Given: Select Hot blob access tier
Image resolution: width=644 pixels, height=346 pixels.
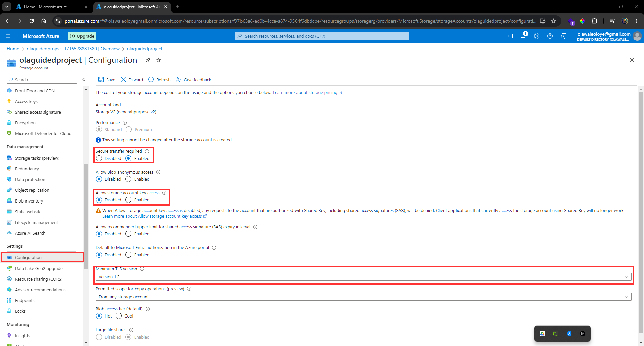Looking at the screenshot, I should 99,316.
